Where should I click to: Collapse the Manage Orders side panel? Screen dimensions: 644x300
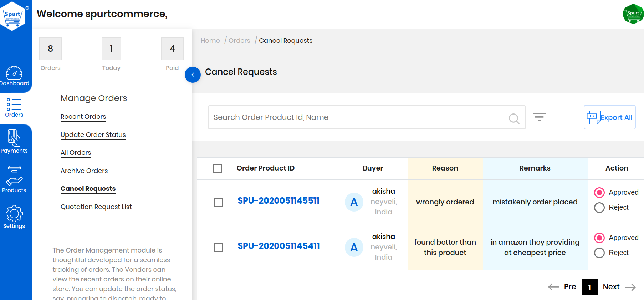[193, 75]
